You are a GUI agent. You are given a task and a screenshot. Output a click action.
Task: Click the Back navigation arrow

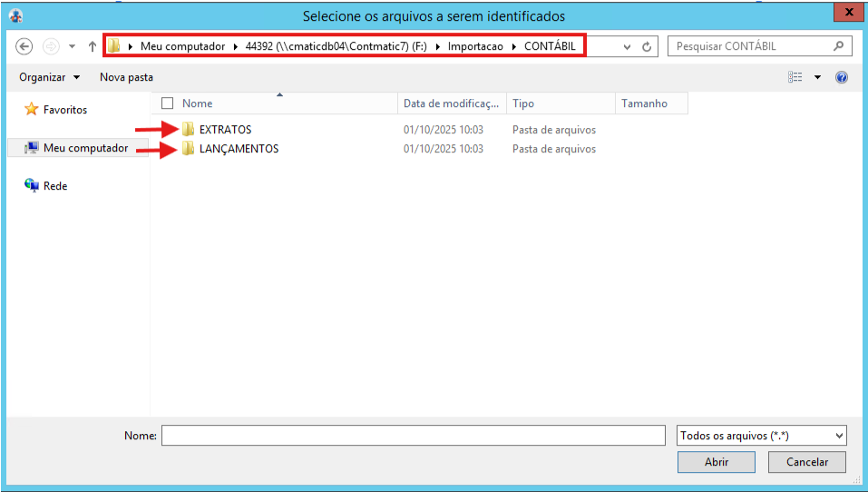coord(24,46)
